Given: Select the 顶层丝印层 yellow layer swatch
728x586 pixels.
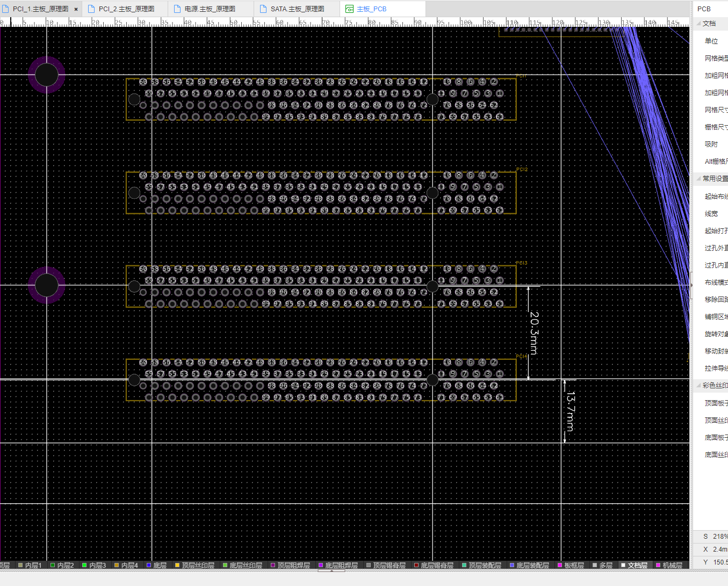Looking at the screenshot, I should (x=177, y=565).
